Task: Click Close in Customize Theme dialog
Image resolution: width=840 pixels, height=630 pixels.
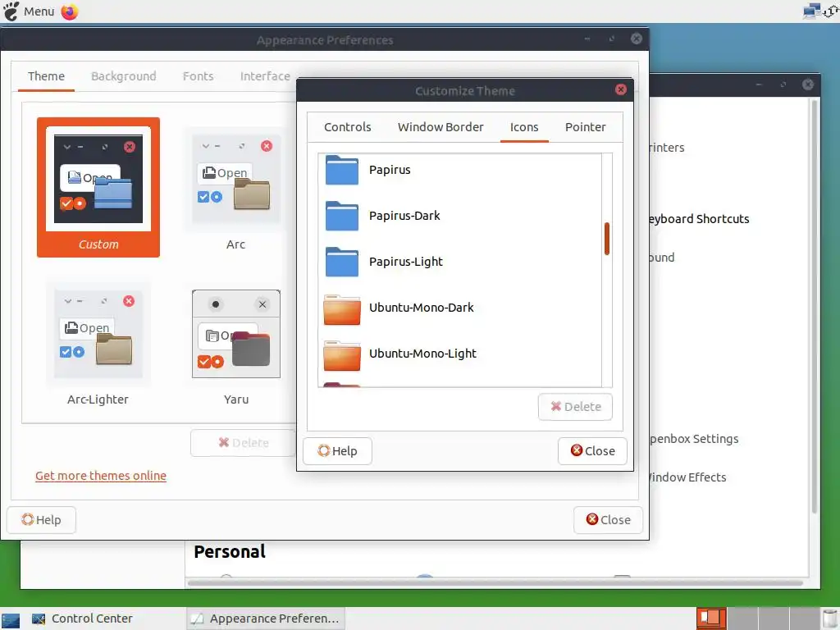Action: [592, 451]
